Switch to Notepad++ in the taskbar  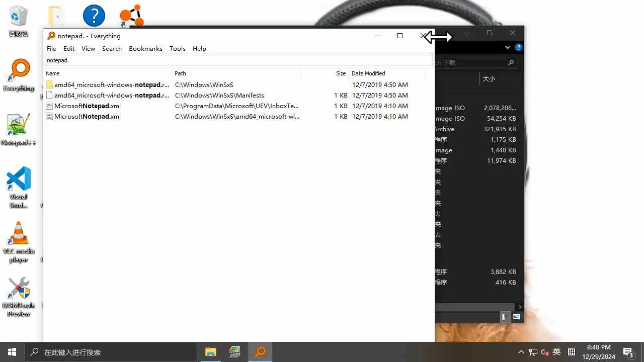(234, 352)
